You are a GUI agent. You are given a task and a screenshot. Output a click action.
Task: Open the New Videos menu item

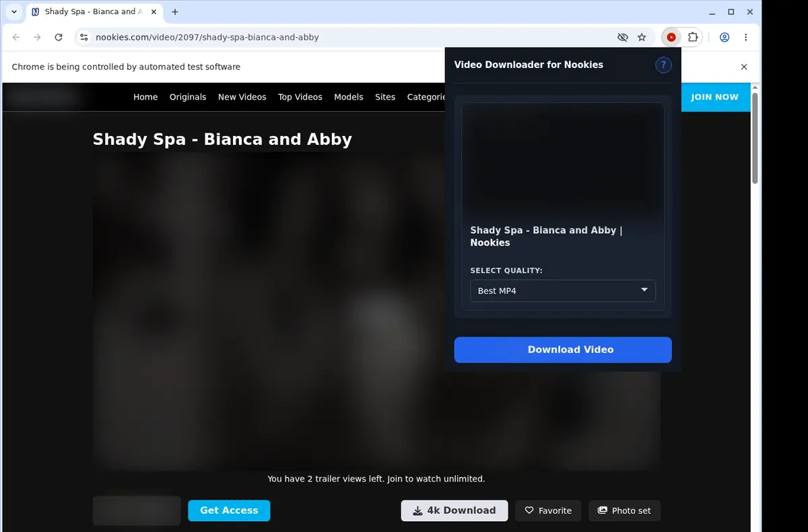tap(242, 97)
